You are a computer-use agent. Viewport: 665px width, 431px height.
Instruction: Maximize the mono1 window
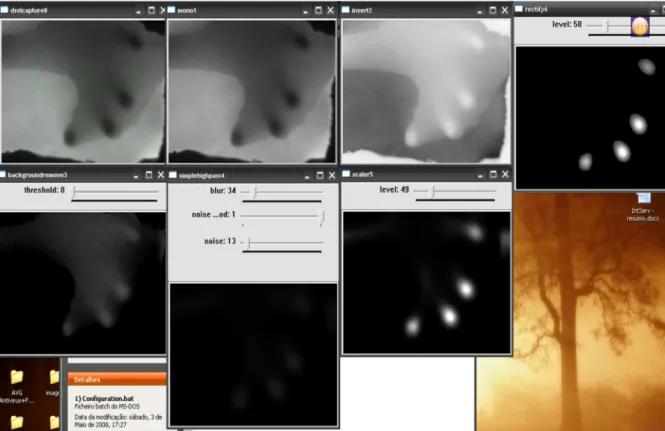point(318,10)
